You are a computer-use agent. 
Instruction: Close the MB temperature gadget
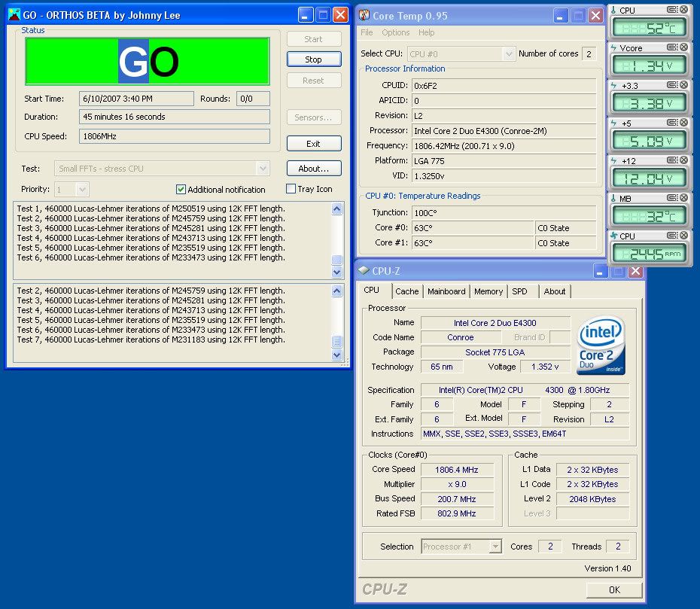pos(683,197)
